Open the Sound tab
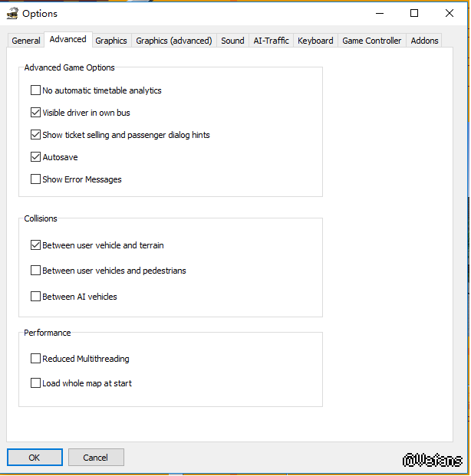 (x=232, y=41)
